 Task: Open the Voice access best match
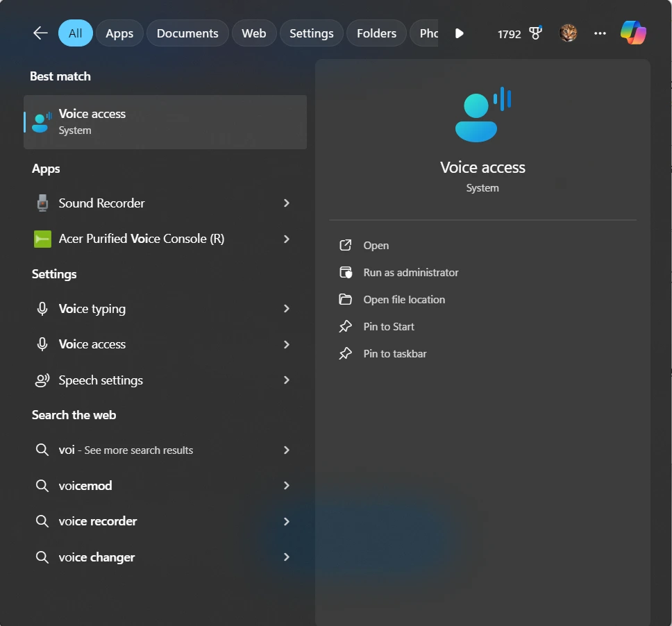point(165,122)
